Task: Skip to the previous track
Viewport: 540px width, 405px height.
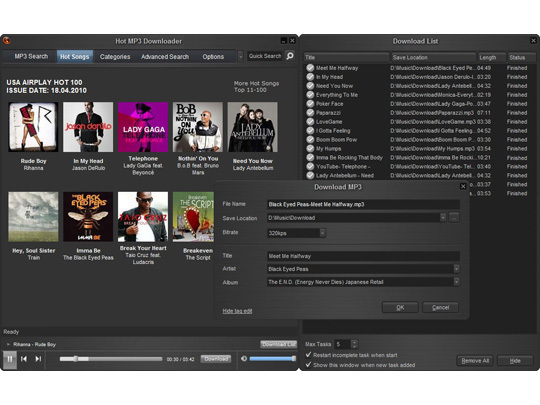Action: point(24,359)
